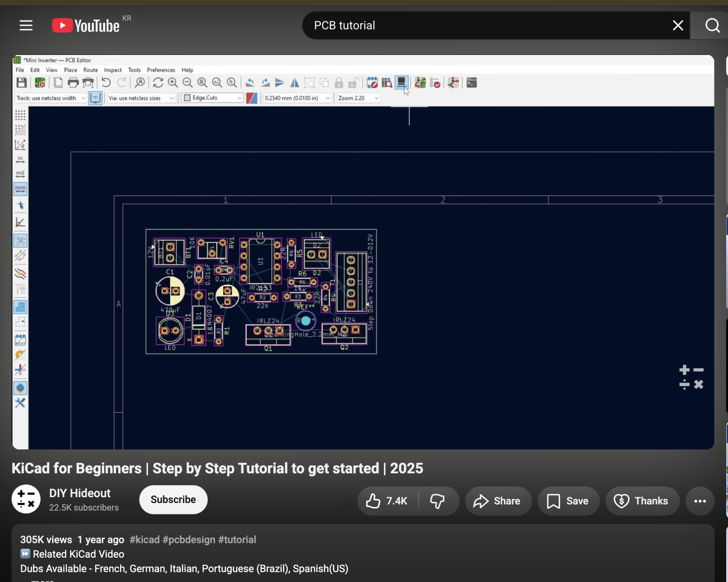
Task: Click the Zoom In magnifier icon
Action: [173, 83]
